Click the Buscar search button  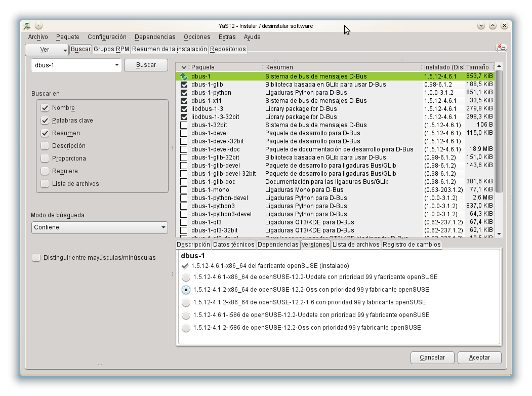click(x=146, y=65)
